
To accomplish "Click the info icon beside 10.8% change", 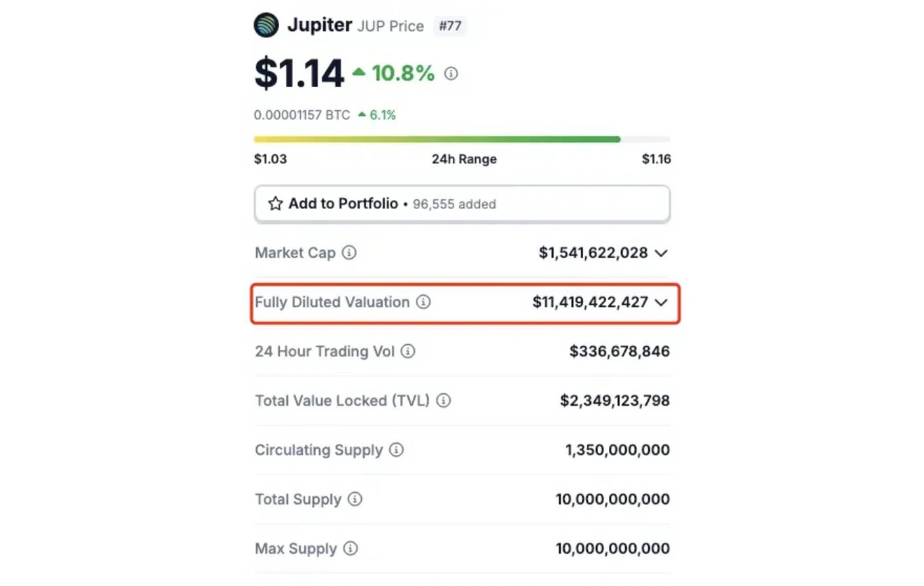I will 451,73.
